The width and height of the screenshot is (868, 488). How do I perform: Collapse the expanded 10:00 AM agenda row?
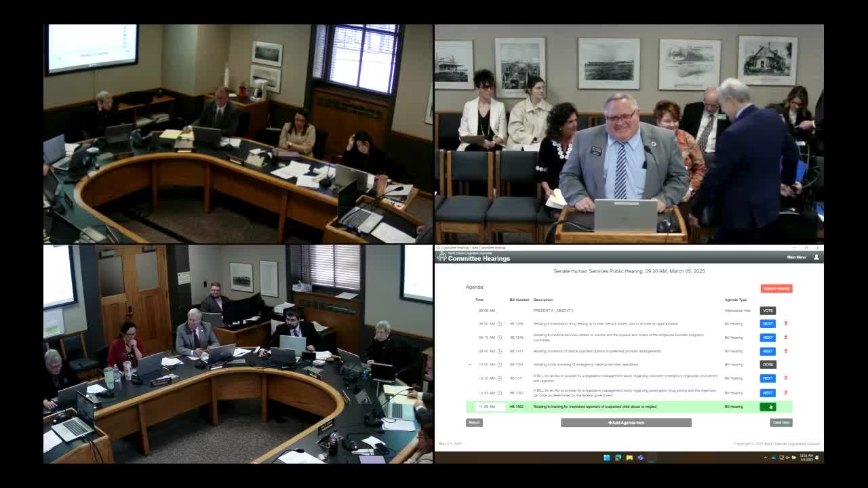469,365
